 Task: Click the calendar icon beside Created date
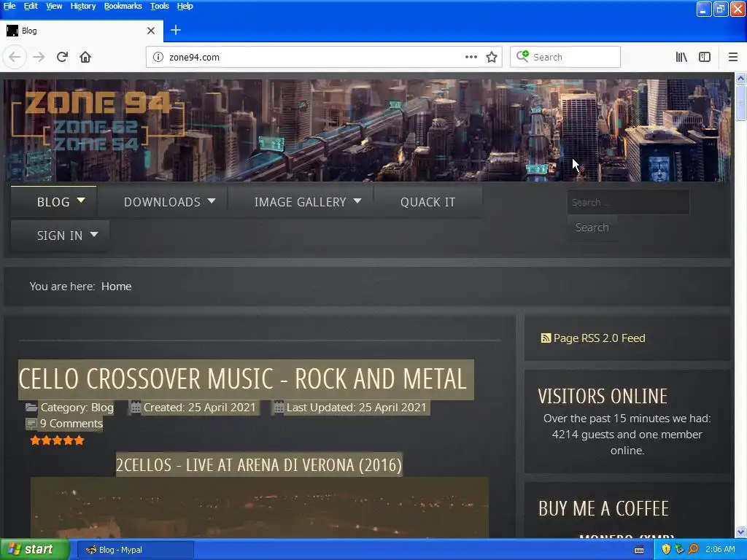click(x=136, y=408)
